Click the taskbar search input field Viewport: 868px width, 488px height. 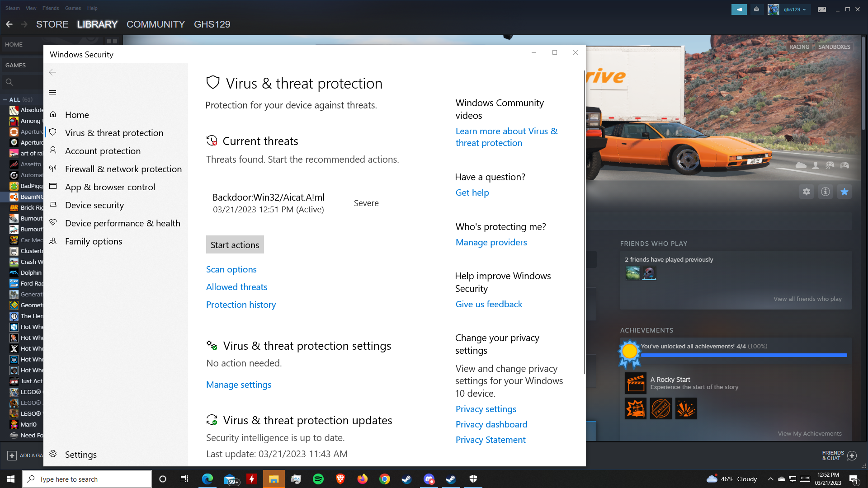(x=90, y=479)
